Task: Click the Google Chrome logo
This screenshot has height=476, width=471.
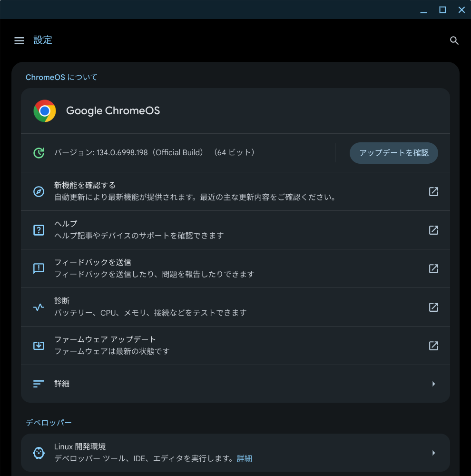Action: [x=45, y=111]
